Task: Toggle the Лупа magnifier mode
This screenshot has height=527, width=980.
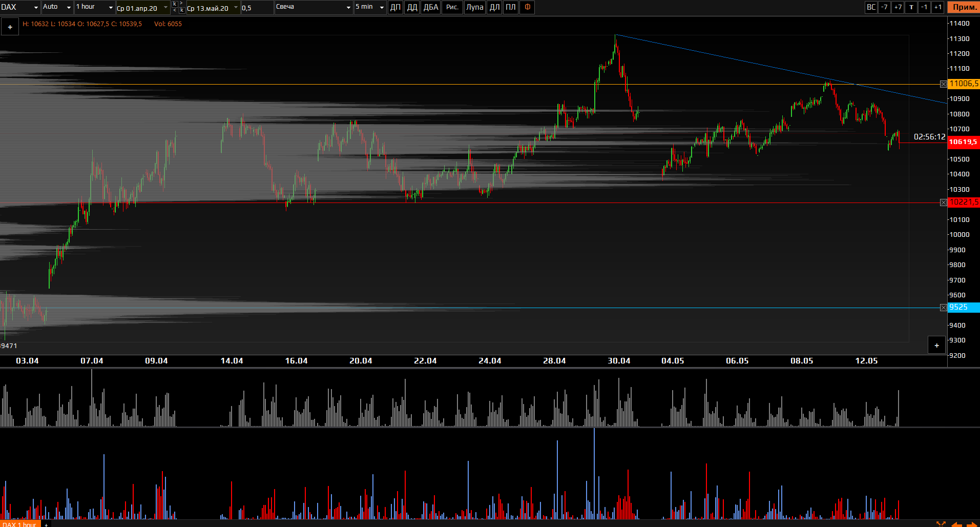Action: (474, 7)
